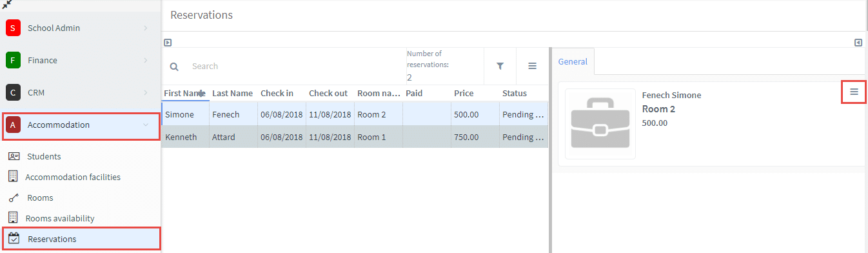Sort by First Name column header
868x253 pixels.
(185, 94)
